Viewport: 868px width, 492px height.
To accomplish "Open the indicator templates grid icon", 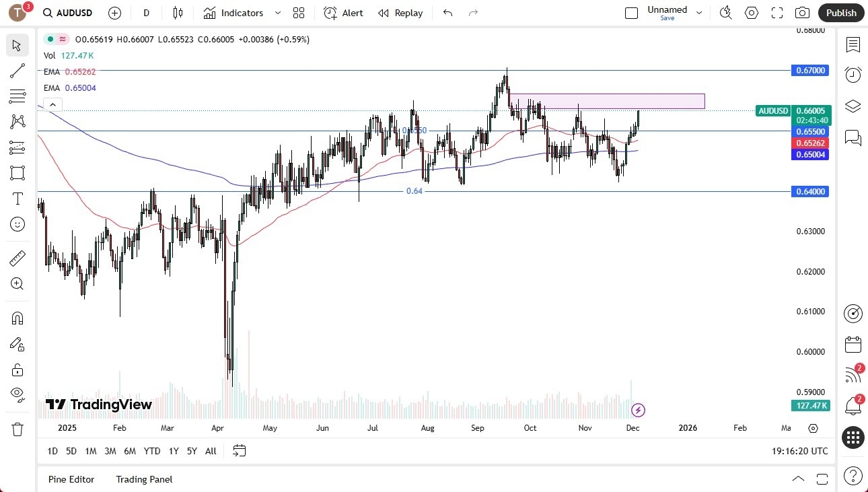I will pos(299,13).
